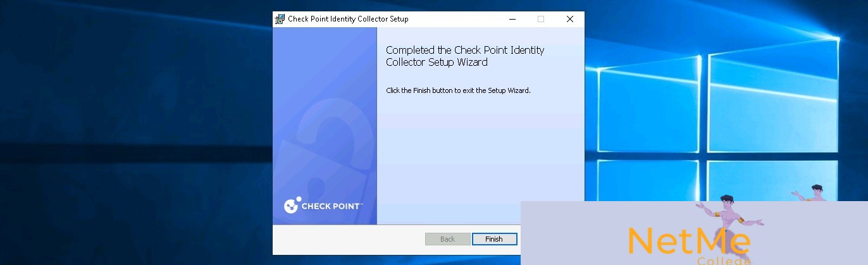
Task: Click the Check Point logo in sidebar
Action: (x=323, y=206)
